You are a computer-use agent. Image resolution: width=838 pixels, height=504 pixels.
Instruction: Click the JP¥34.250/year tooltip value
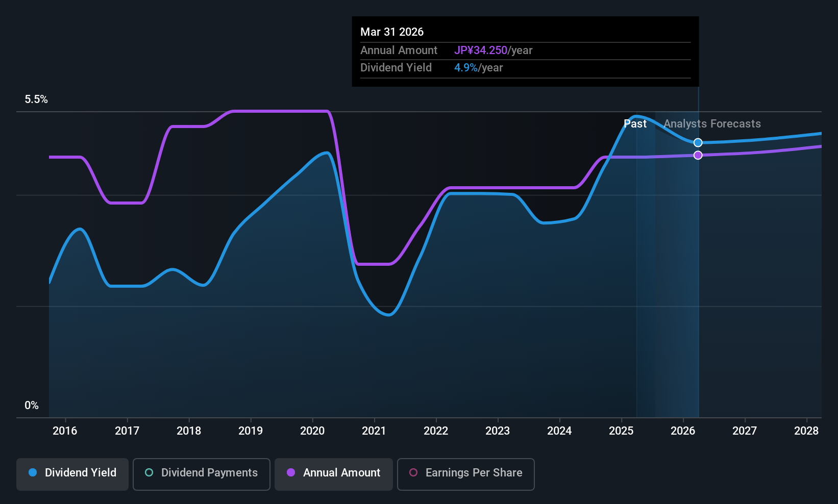tap(494, 51)
